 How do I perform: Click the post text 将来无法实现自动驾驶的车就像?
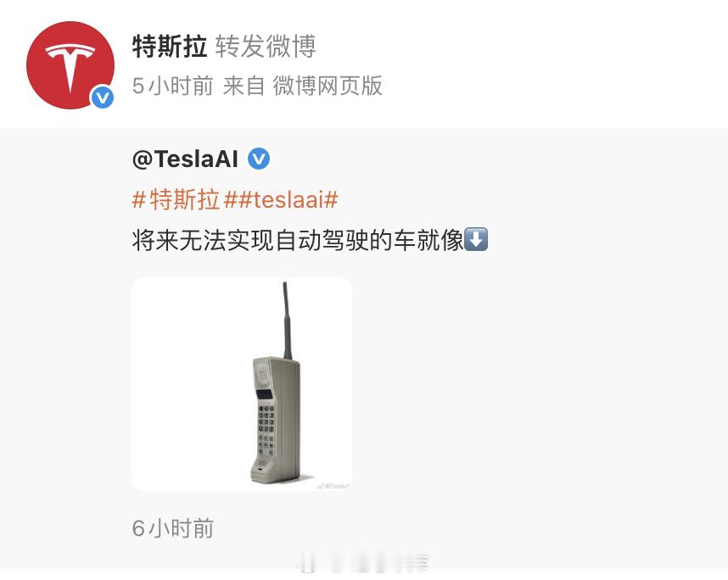[x=298, y=240]
